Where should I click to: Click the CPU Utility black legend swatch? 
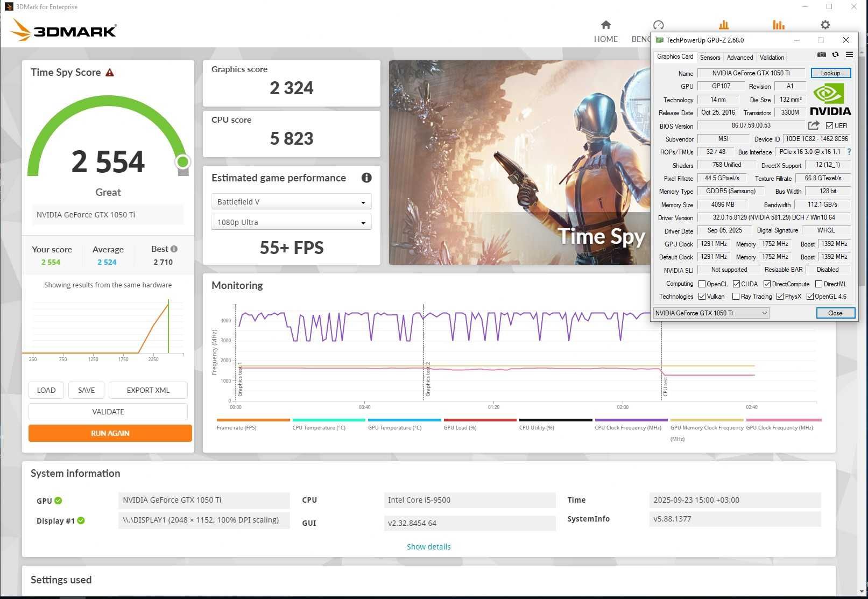555,420
